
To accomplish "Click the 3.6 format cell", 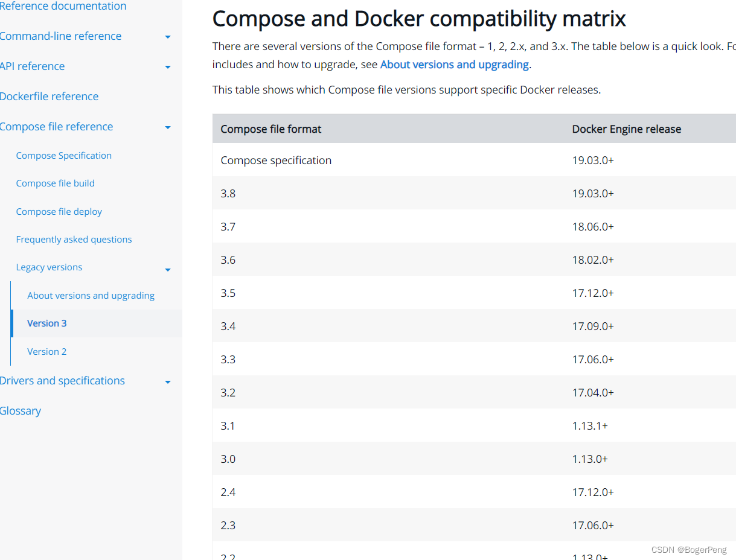I will (x=228, y=260).
